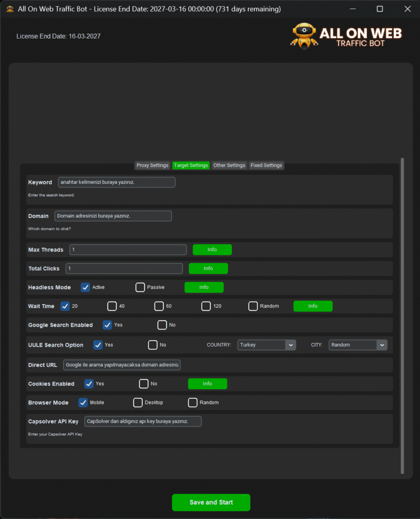Switch to the Proxy Settings tab

point(152,165)
